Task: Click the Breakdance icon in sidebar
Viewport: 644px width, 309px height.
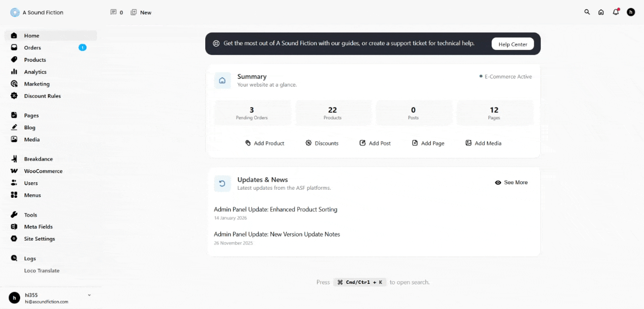Action: pos(14,159)
